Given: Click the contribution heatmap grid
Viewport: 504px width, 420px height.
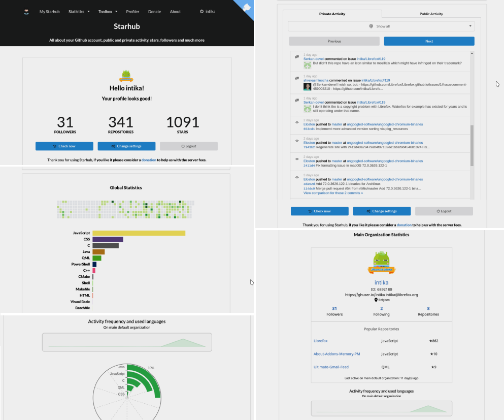Looking at the screenshot, I should (x=126, y=209).
